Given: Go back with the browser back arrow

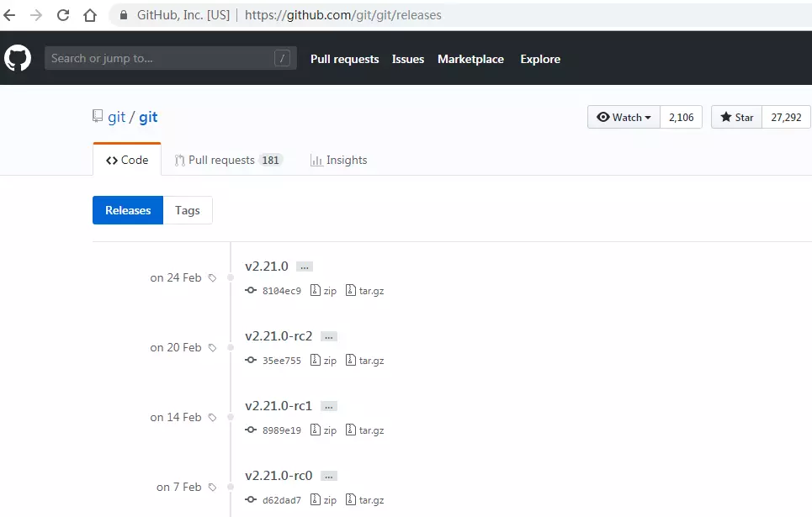Looking at the screenshot, I should 9,15.
